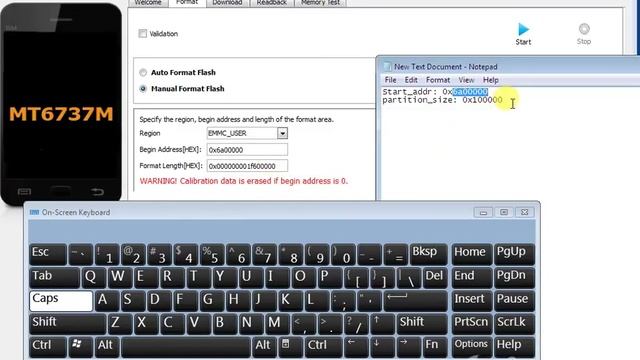Open Notepad Edit menu
This screenshot has width=640, height=360.
pos(411,80)
